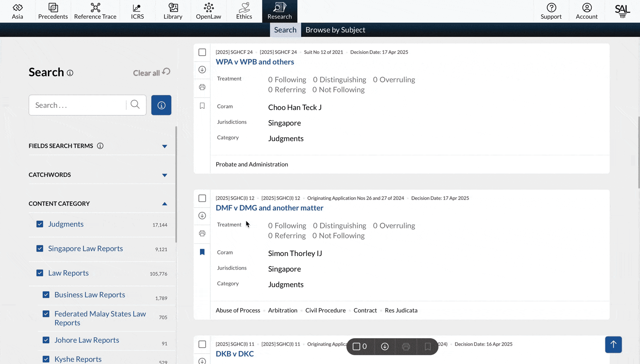Click the blue search info button
This screenshot has width=640, height=364.
coord(161,105)
